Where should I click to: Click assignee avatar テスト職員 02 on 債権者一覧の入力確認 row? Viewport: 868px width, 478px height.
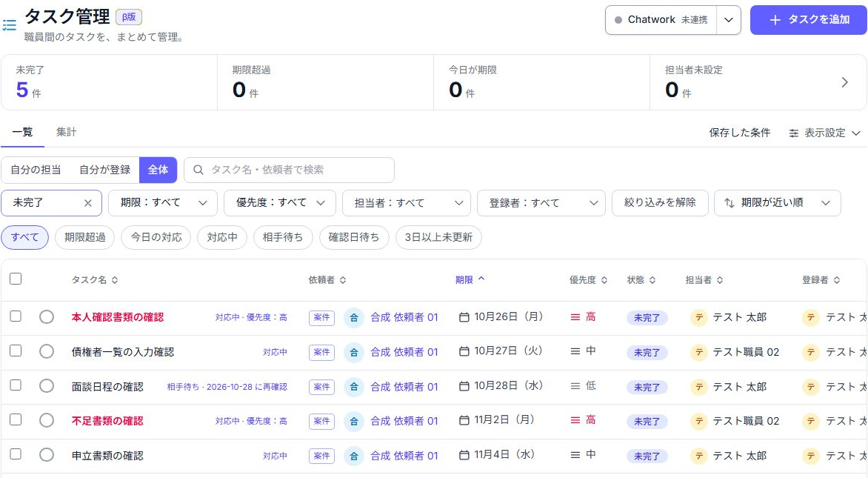(x=699, y=352)
